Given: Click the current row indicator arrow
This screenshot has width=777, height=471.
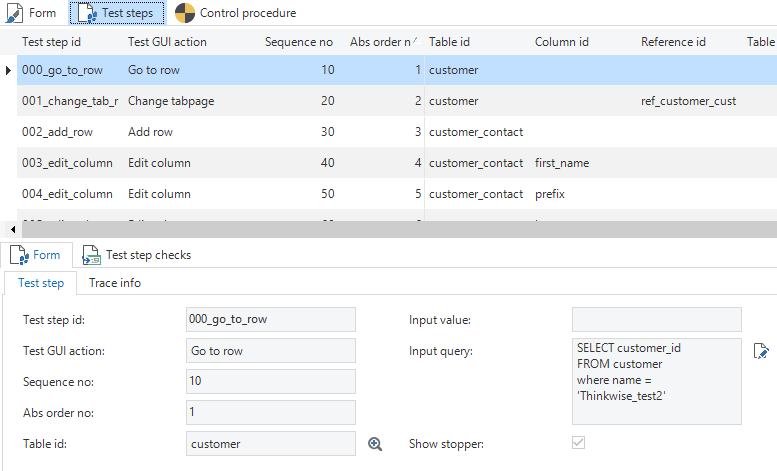Looking at the screenshot, I should (9, 71).
